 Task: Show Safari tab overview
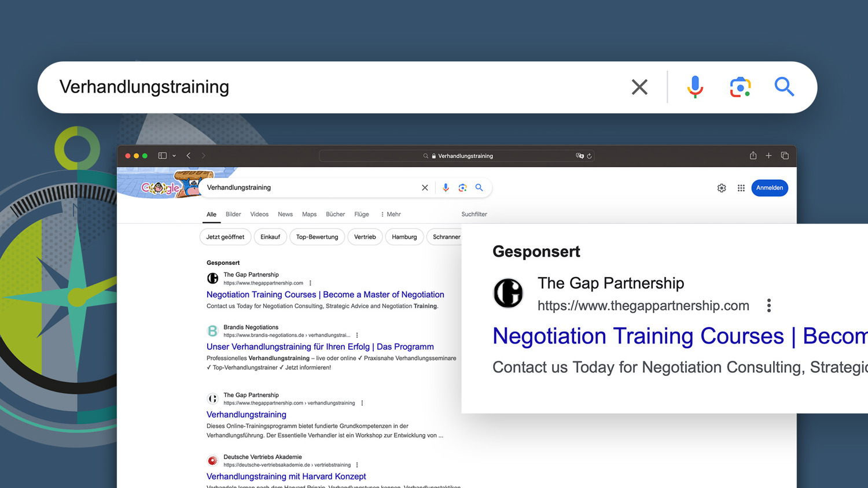pyautogui.click(x=785, y=156)
